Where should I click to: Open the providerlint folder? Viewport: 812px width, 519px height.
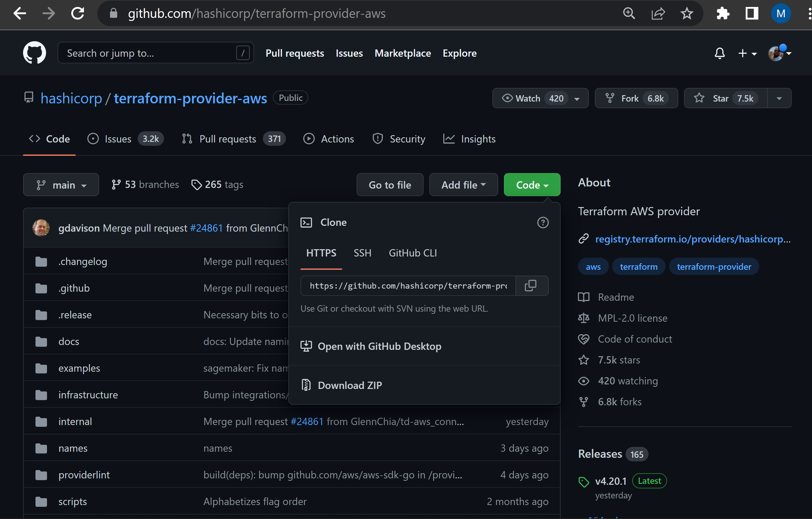click(84, 475)
